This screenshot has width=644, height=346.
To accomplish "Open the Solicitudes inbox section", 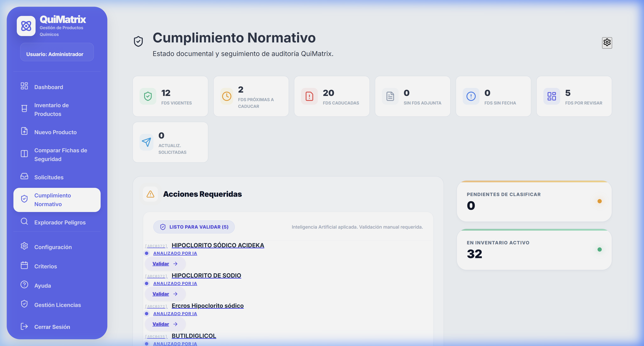I will (49, 177).
